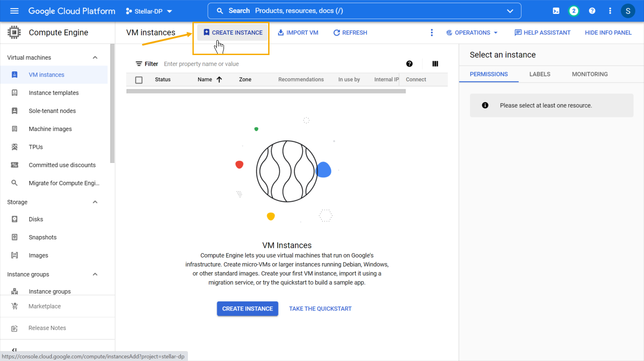Click the user account avatar S
This screenshot has width=644, height=361.
click(628, 11)
